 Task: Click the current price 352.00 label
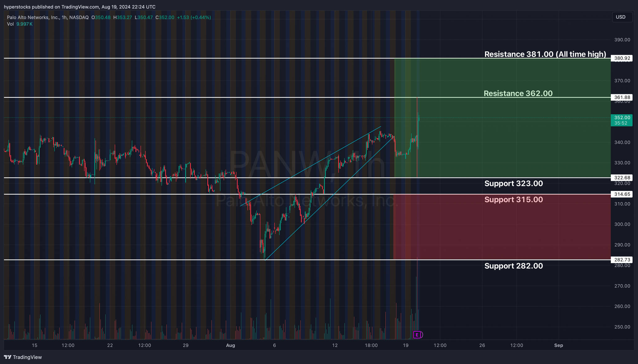(621, 118)
